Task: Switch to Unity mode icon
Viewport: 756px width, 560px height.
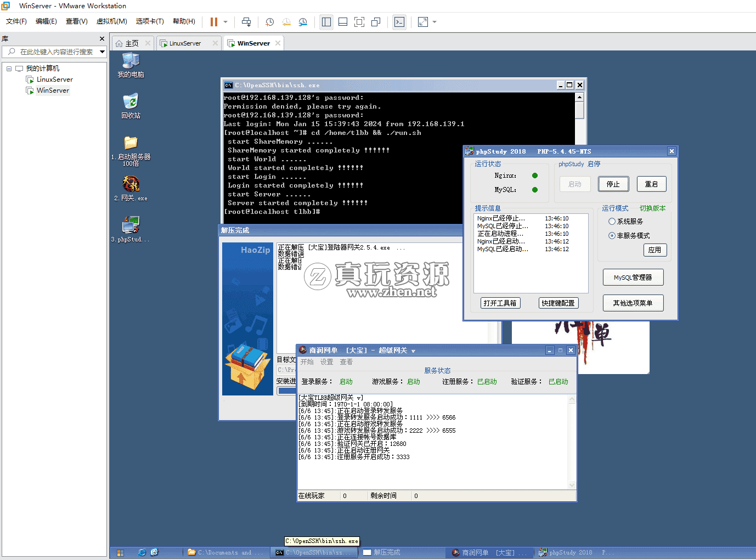Action: [x=376, y=22]
